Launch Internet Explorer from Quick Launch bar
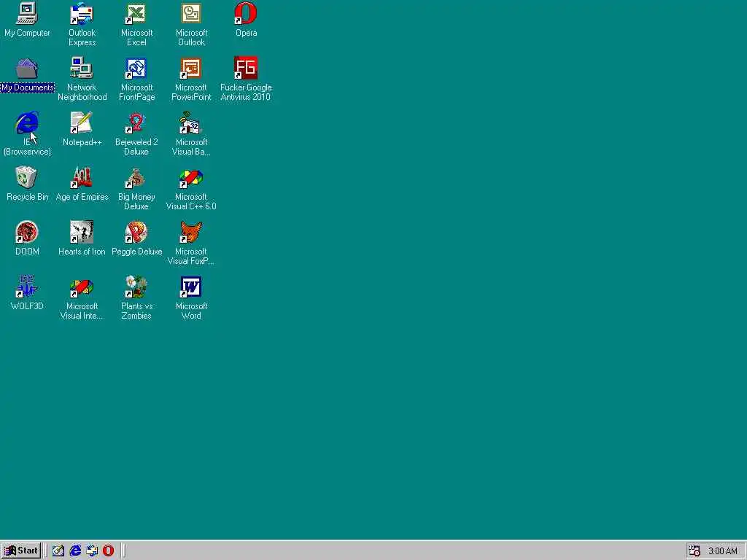Viewport: 747px width, 560px height. [75, 551]
